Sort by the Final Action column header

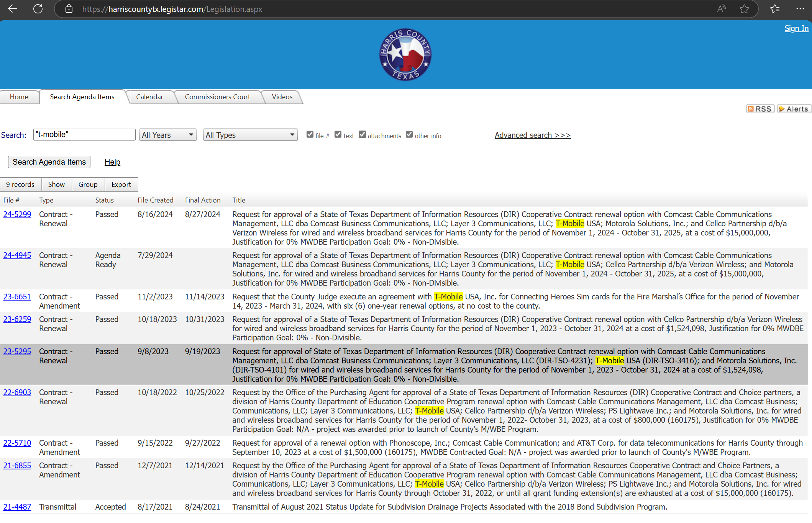pos(203,200)
